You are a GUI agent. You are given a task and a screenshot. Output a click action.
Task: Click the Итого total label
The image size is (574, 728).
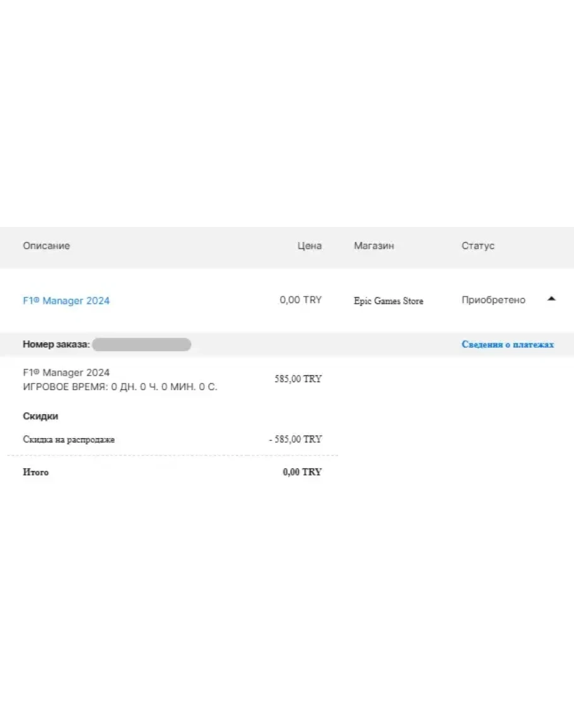[x=36, y=472]
